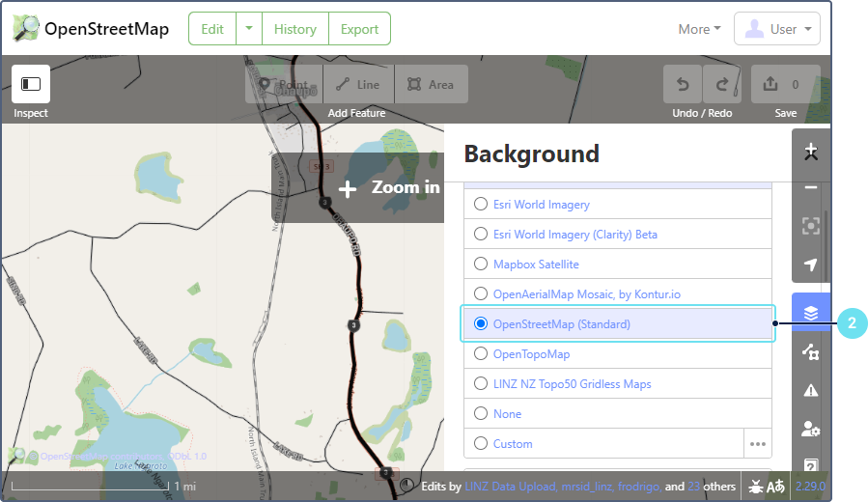
Task: Choose OpenTopoMap as background
Action: pyautogui.click(x=480, y=354)
